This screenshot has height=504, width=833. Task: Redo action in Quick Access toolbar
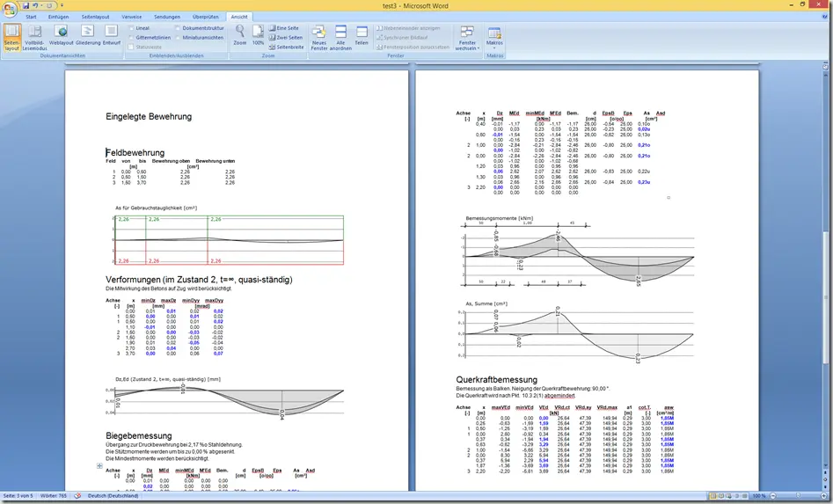49,5
